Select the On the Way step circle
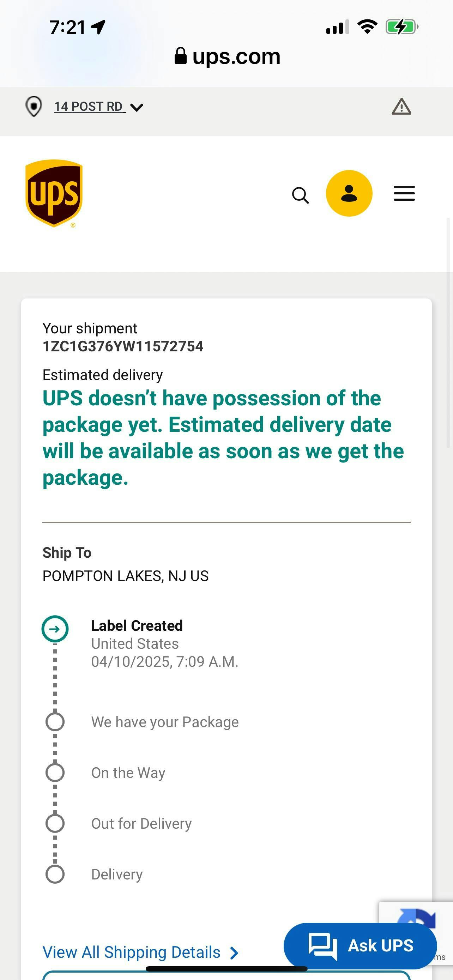The height and width of the screenshot is (980, 453). (x=55, y=772)
